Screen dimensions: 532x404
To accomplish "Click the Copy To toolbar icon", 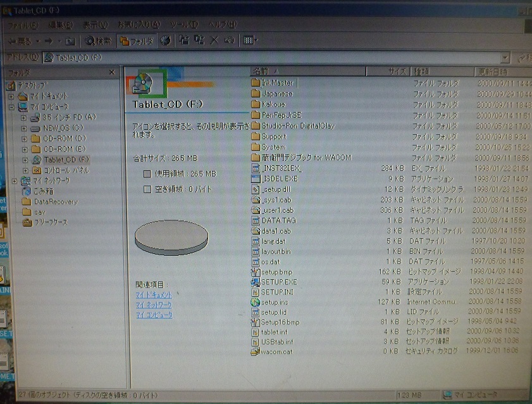I will point(199,41).
